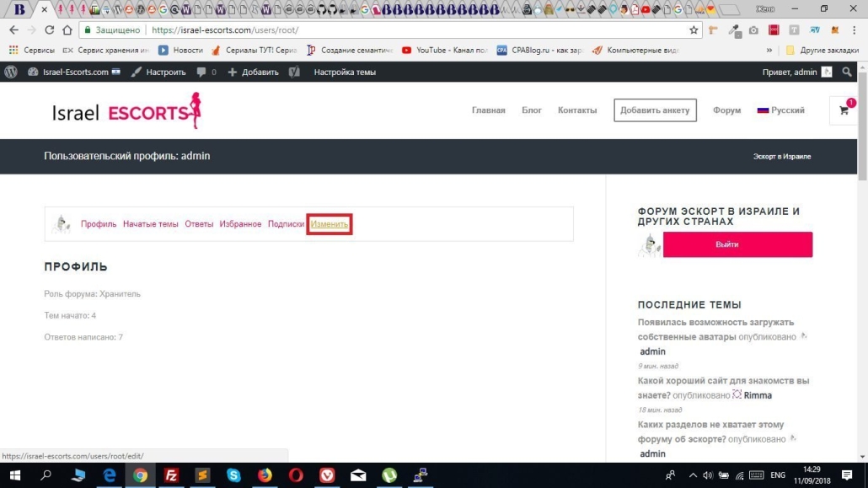Click the Добавить анкету button

[x=655, y=110]
